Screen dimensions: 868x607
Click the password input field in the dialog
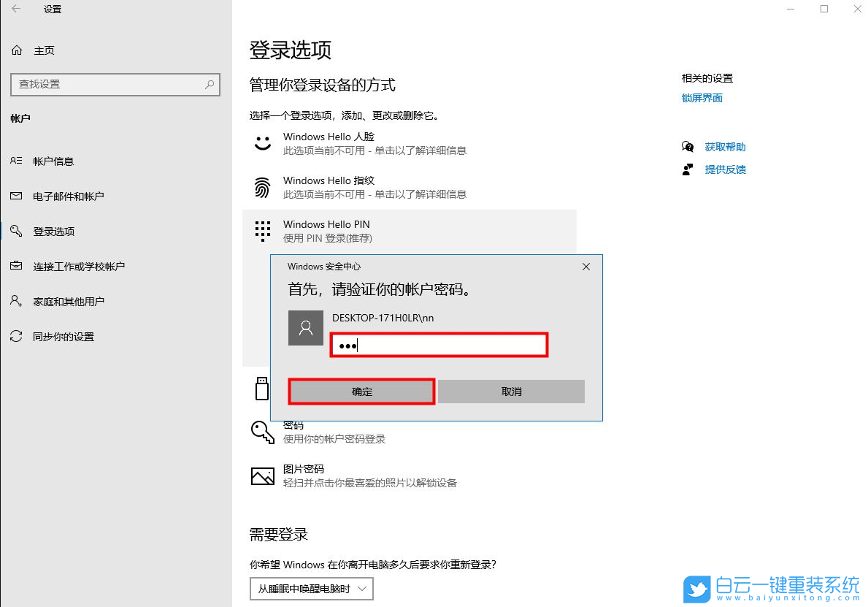438,345
